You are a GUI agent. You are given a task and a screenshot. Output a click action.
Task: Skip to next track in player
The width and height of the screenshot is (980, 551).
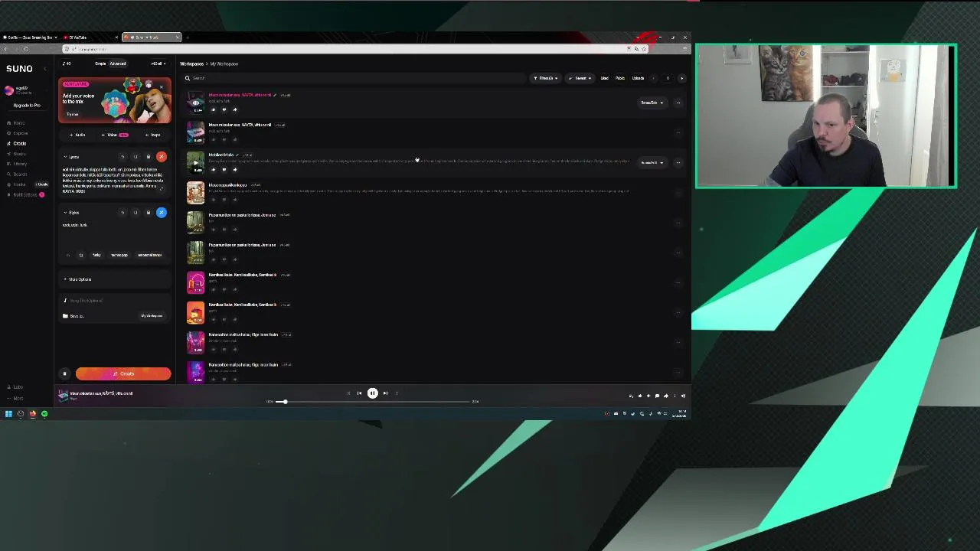385,393
